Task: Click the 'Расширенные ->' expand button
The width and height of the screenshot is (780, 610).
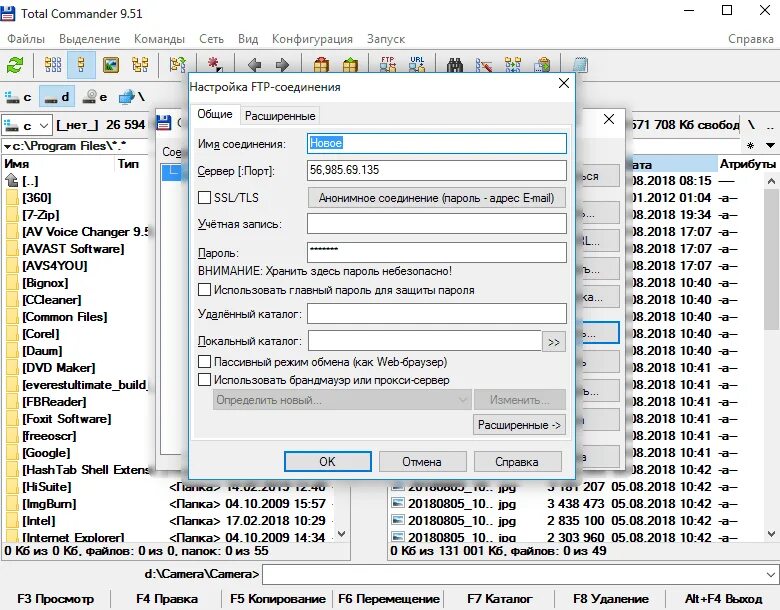Action: point(519,425)
